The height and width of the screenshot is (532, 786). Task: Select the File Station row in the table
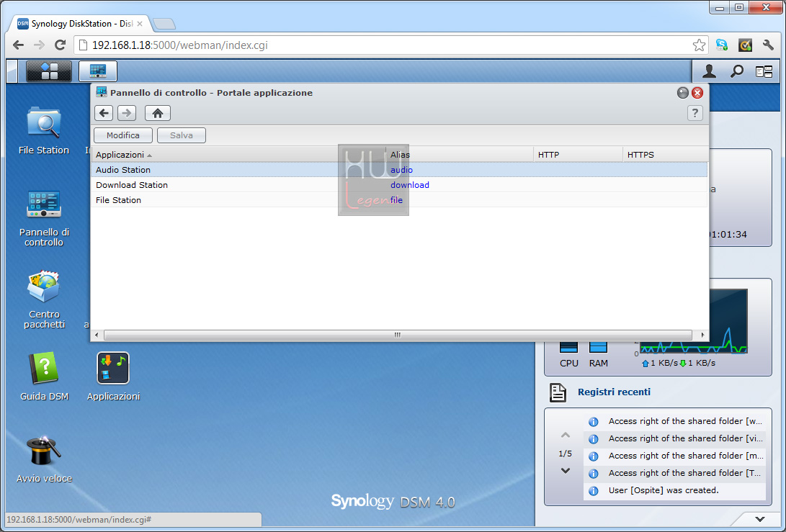(x=399, y=200)
